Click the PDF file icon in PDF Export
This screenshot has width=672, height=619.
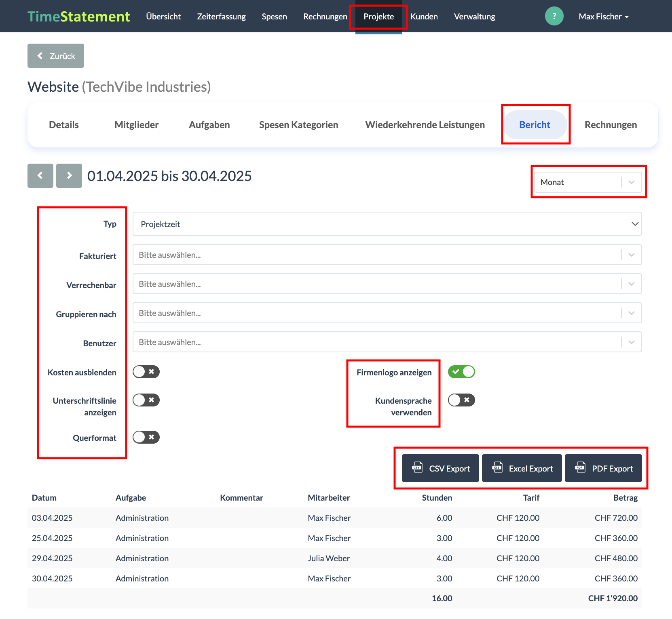580,468
